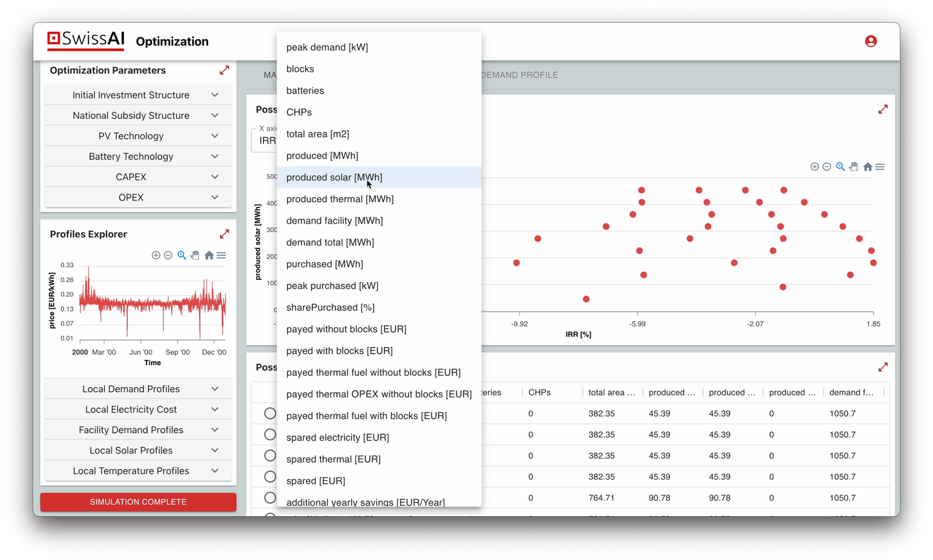Choose 'sharePurchased [%]' in the dropdown list
The image size is (933, 560).
click(331, 307)
